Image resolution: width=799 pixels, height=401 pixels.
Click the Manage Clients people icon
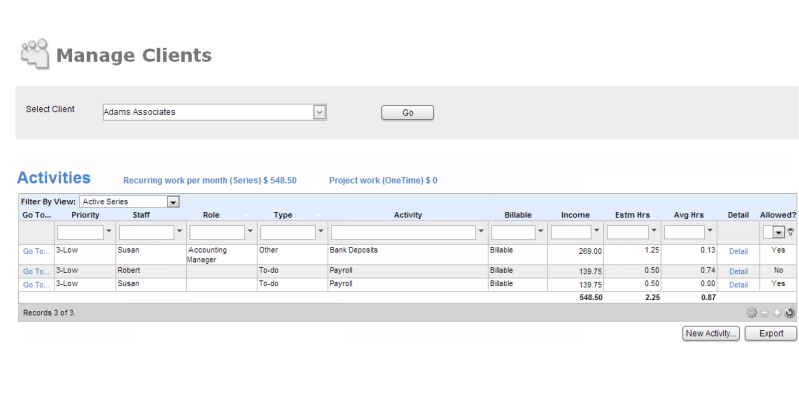(x=35, y=54)
